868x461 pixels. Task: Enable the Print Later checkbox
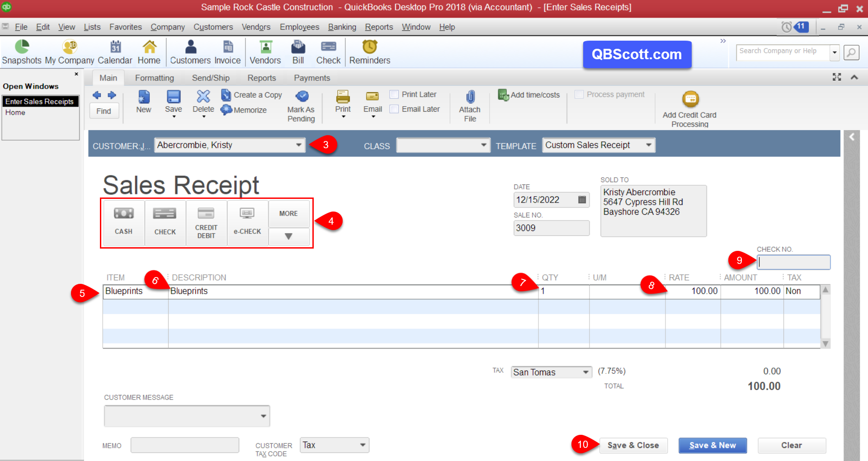tap(394, 94)
